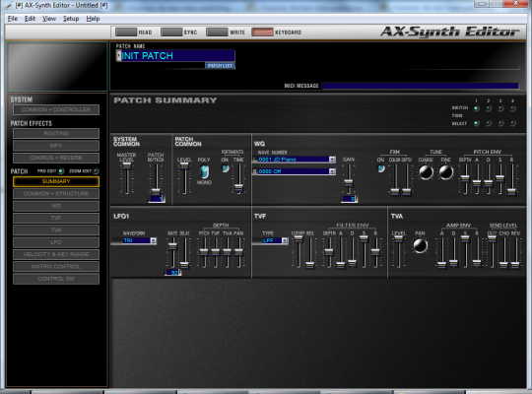Screen dimensions: 532x394
Task: Toggle the FXM On LED
Action: point(380,168)
